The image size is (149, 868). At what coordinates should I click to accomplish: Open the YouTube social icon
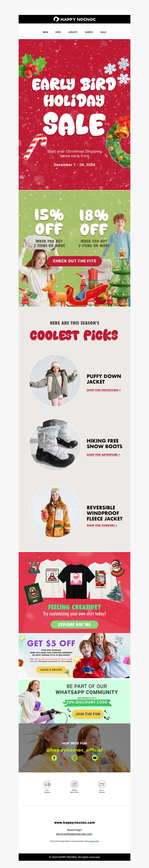coord(95,758)
